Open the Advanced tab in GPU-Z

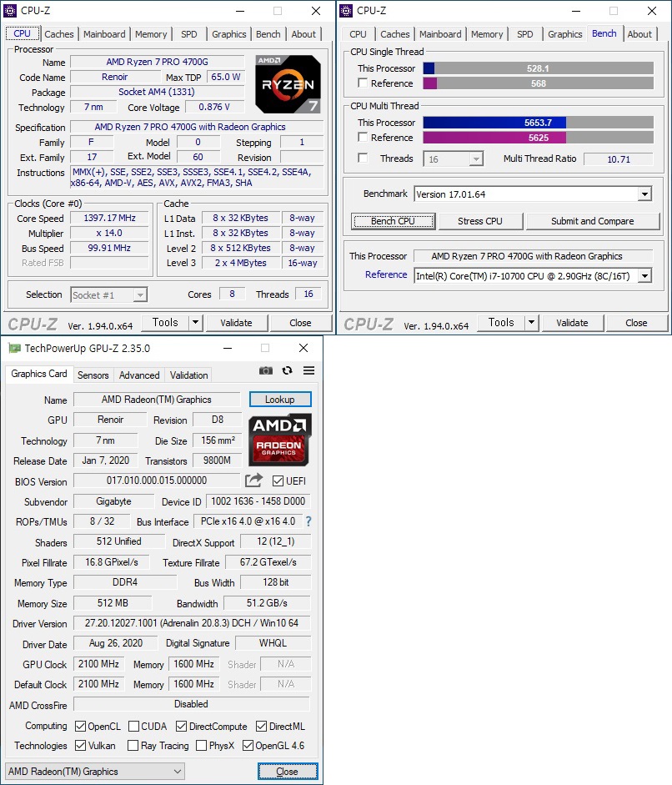pyautogui.click(x=139, y=375)
